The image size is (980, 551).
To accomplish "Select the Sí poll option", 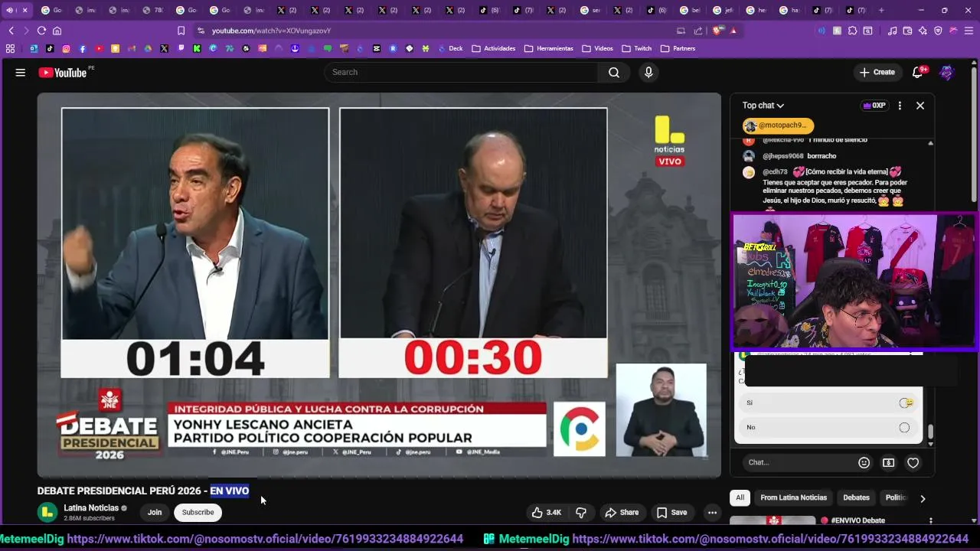I will pyautogui.click(x=827, y=403).
